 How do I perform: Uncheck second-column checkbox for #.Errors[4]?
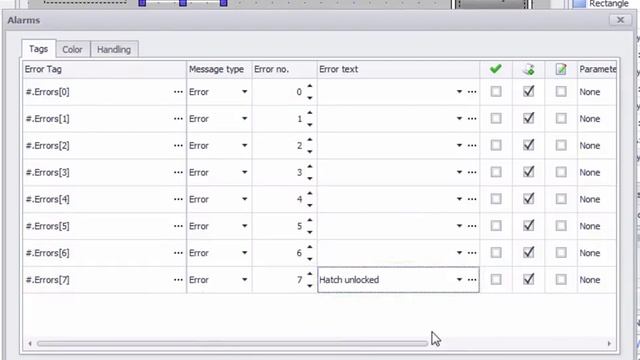click(x=529, y=199)
